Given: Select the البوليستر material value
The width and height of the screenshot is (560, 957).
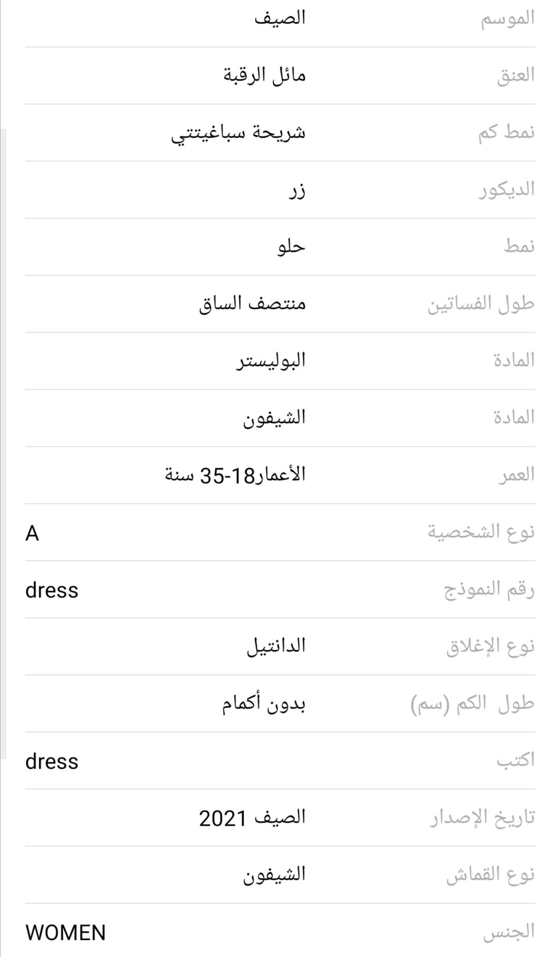Looking at the screenshot, I should 271,361.
